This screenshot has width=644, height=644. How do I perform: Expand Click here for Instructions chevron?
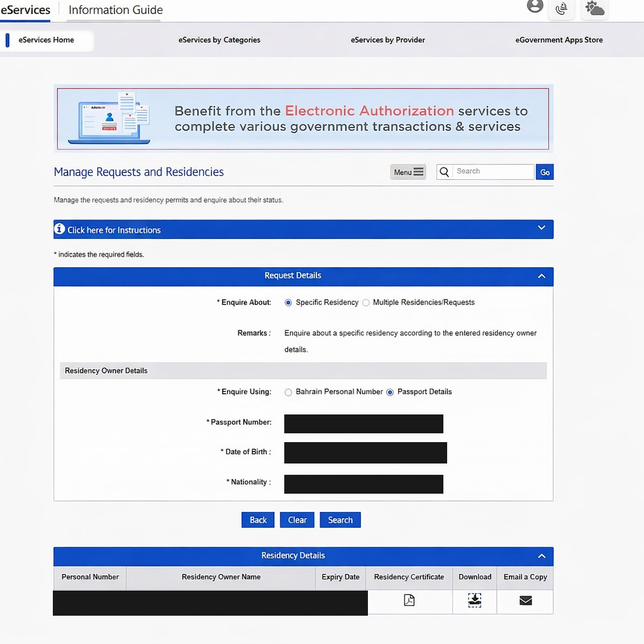click(x=541, y=228)
